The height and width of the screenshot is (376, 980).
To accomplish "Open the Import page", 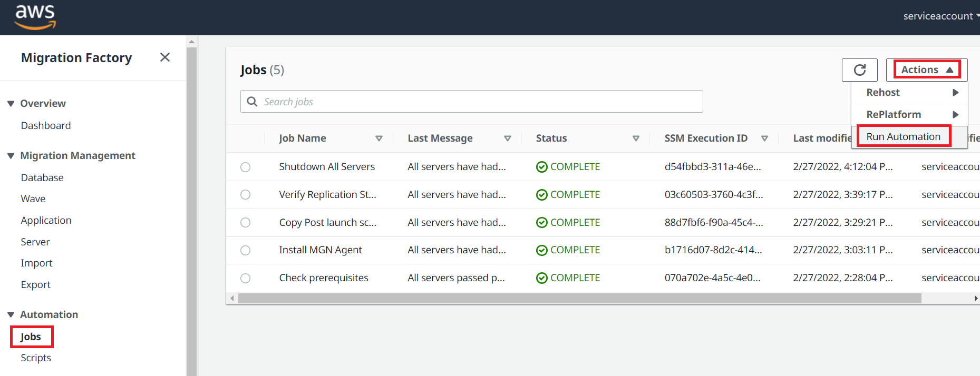I will tap(36, 263).
